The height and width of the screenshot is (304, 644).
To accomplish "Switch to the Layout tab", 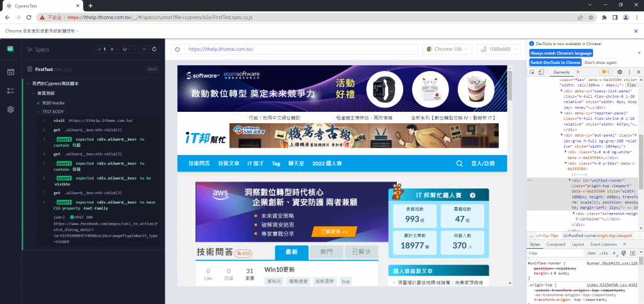I will click(x=578, y=244).
